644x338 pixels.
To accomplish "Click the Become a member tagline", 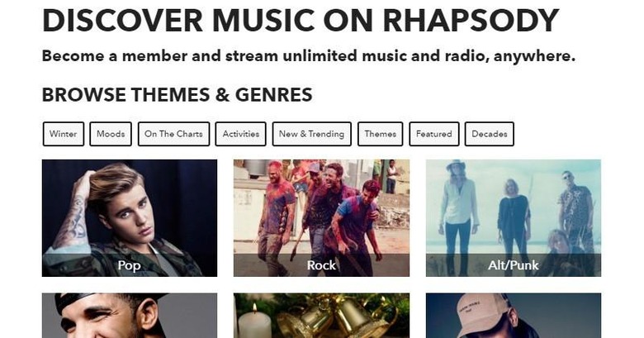I will pos(309,55).
